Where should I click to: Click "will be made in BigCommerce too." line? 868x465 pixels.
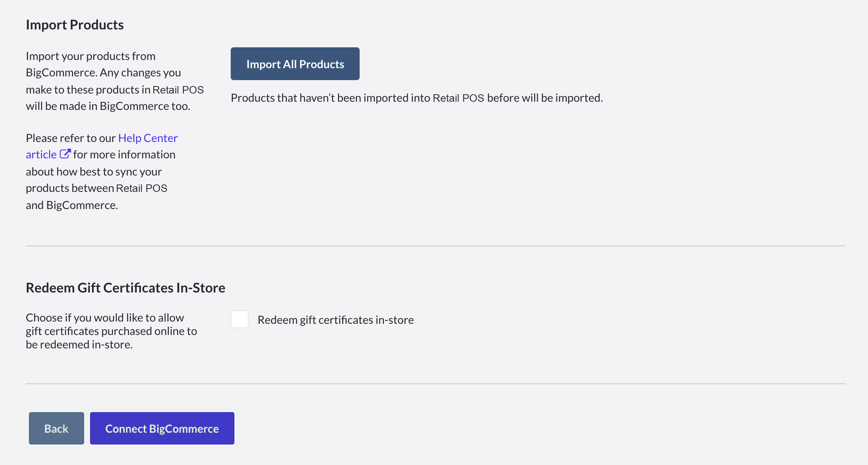coord(108,106)
